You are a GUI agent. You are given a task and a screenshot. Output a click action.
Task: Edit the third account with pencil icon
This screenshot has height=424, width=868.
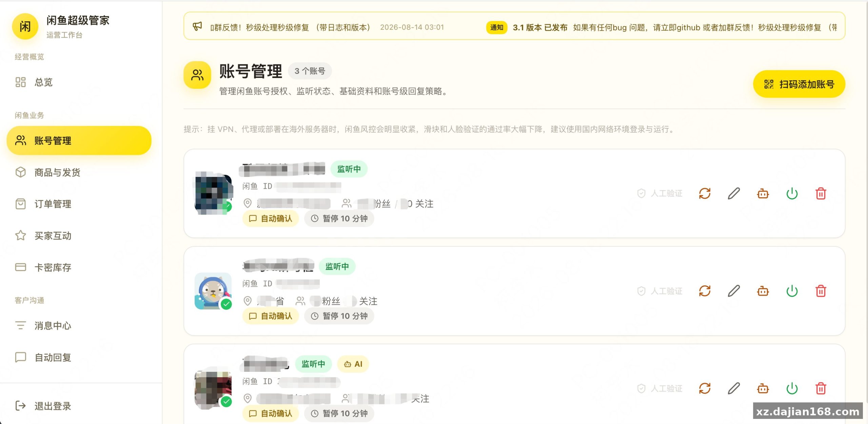tap(734, 388)
